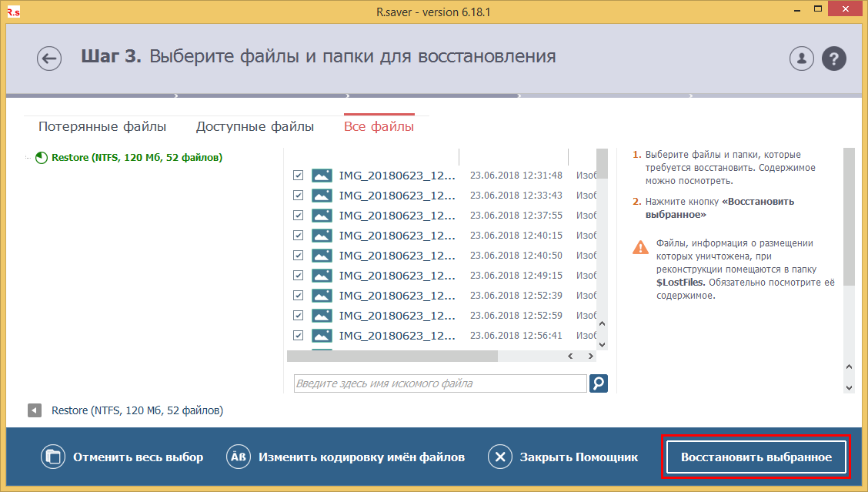Screen dimensions: 868x492
Task: Click the image icon of file dated 12:52:59
Action: coord(322,315)
